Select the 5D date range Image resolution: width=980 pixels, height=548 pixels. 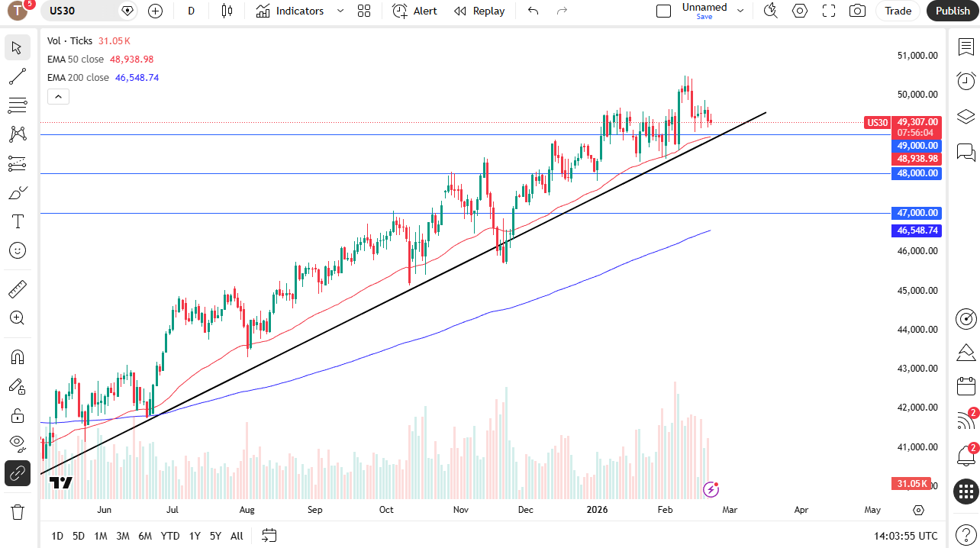pyautogui.click(x=79, y=536)
